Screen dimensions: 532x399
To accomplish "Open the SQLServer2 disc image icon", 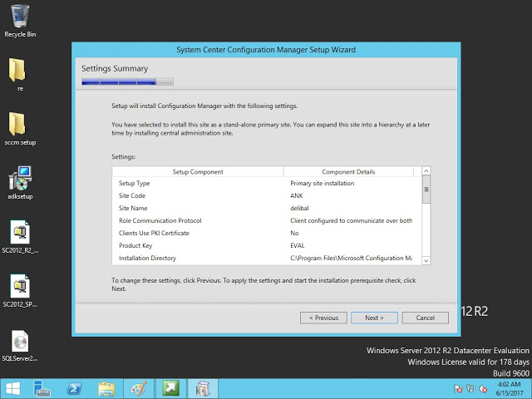I will pos(20,342).
